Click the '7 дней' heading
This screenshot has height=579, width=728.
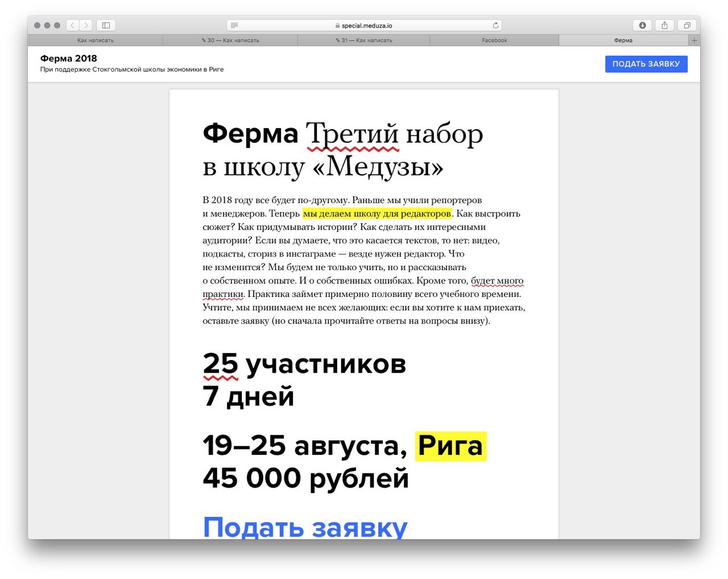pyautogui.click(x=249, y=396)
